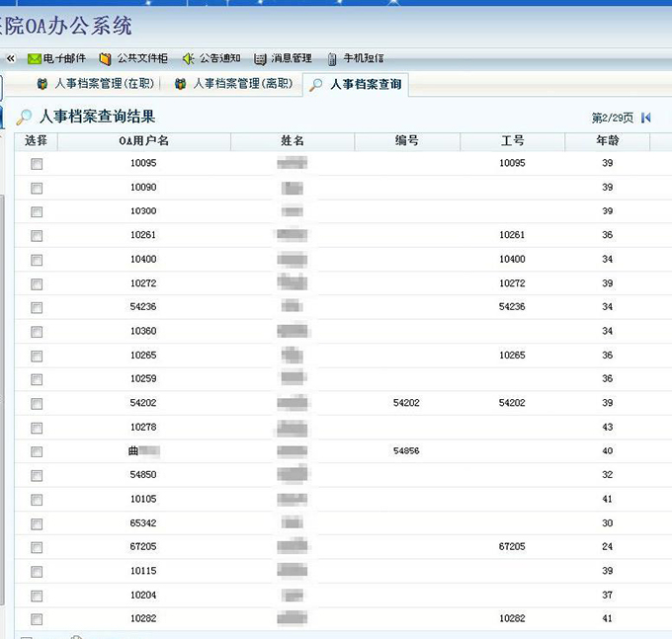Click 工号 value 67205

click(512, 546)
